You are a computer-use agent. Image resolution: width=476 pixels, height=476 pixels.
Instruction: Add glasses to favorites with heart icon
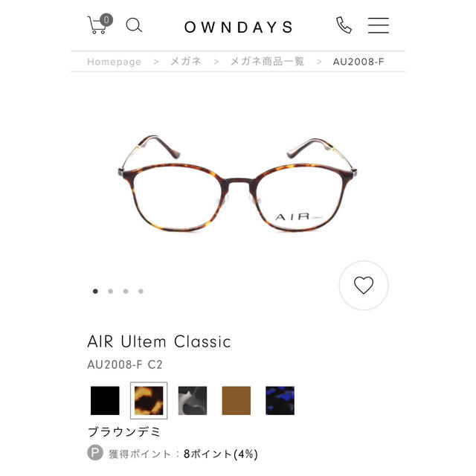(364, 285)
